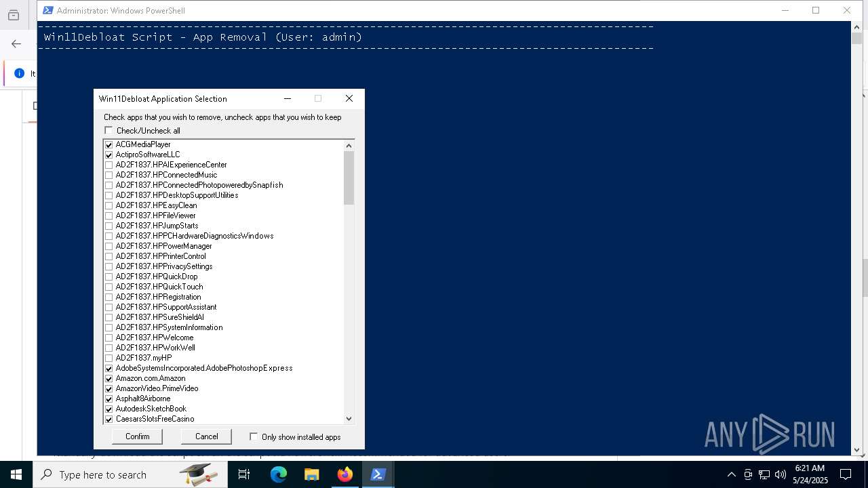Click graduation cap search highlight icon
The height and width of the screenshot is (488, 868).
tap(199, 474)
